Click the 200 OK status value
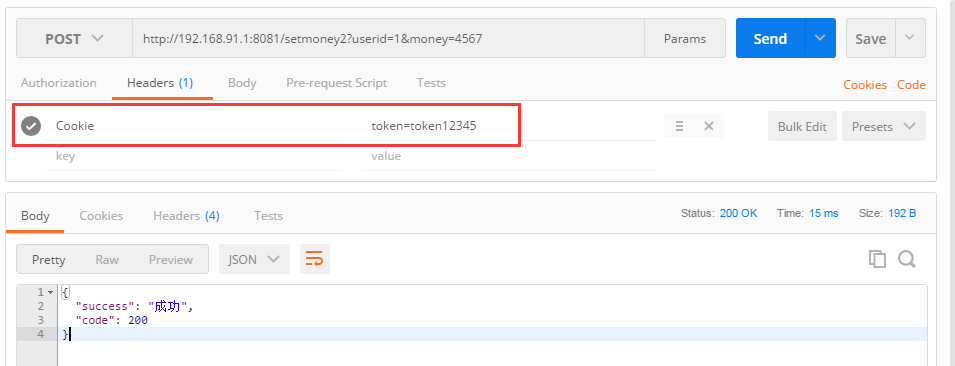955x366 pixels. [x=739, y=213]
